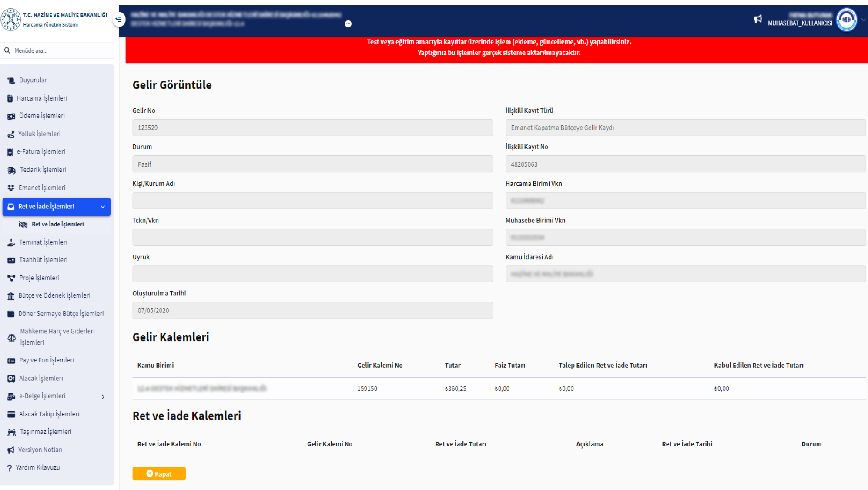868x490 pixels.
Task: Click the Duyurular sidebar icon
Action: (x=11, y=81)
